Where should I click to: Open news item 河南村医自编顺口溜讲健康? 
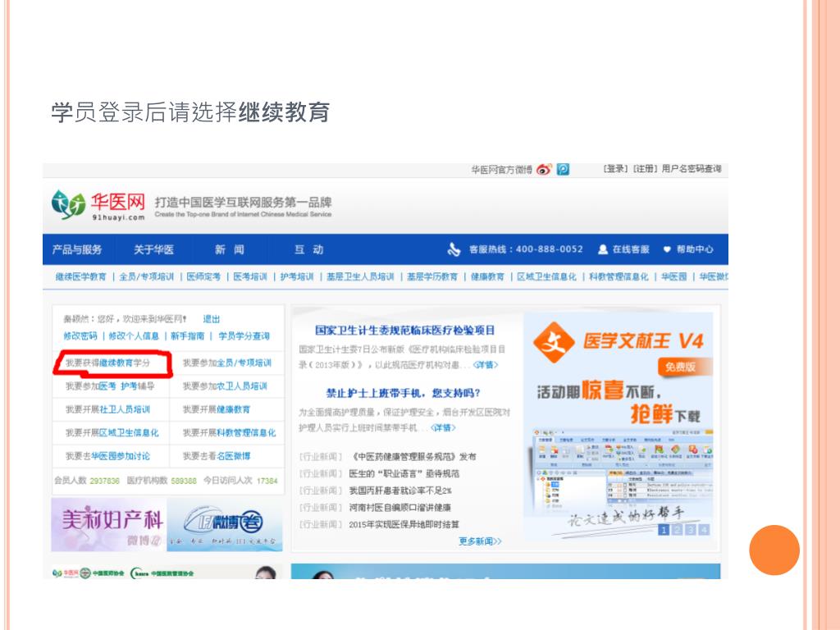coord(399,507)
